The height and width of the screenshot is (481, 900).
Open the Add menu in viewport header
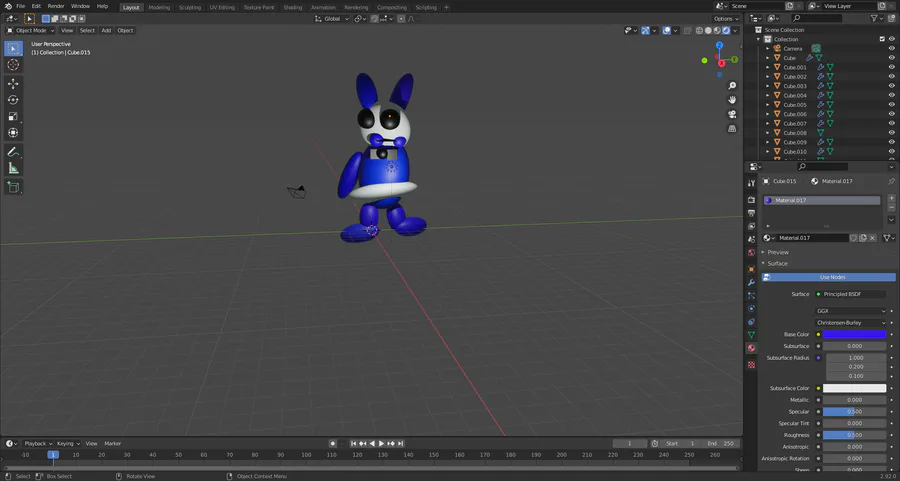tap(106, 30)
